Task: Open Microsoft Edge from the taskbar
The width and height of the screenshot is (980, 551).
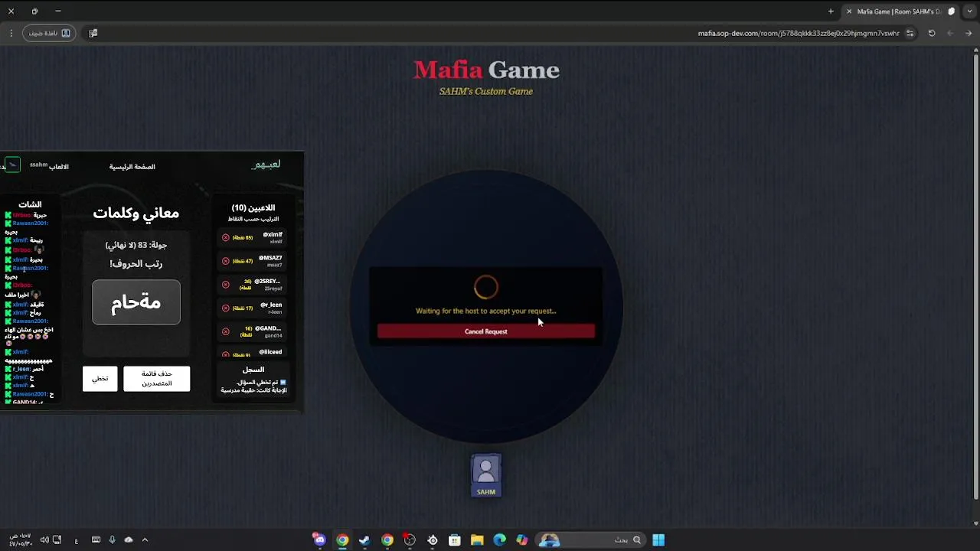Action: click(x=500, y=540)
